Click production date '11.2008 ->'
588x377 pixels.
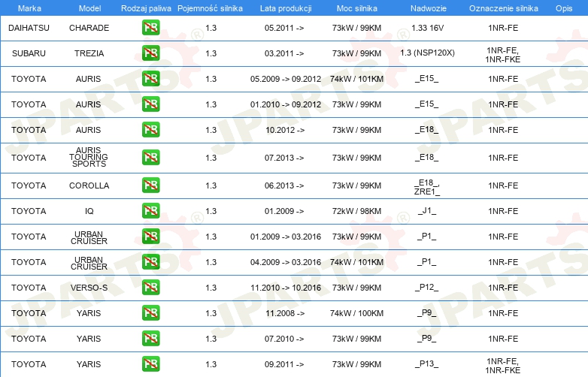285,313
